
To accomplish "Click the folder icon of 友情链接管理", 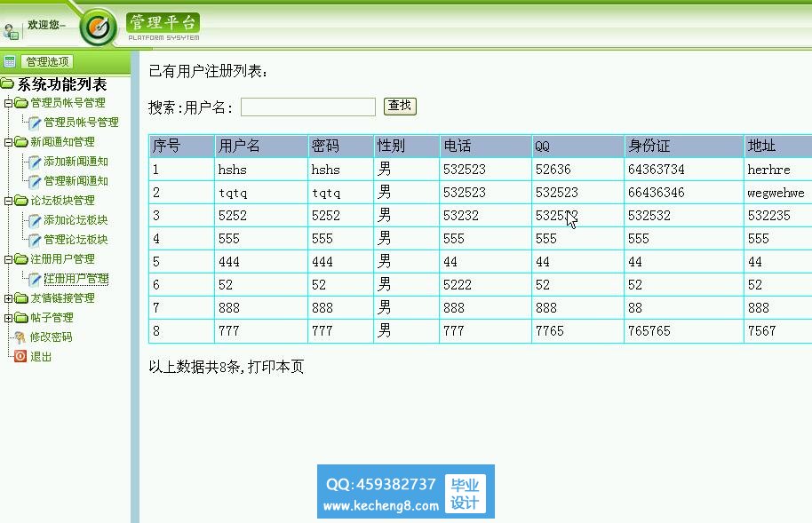I will click(x=21, y=298).
